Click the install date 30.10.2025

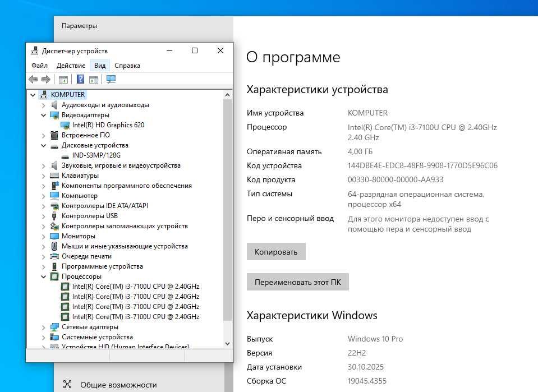tap(365, 367)
